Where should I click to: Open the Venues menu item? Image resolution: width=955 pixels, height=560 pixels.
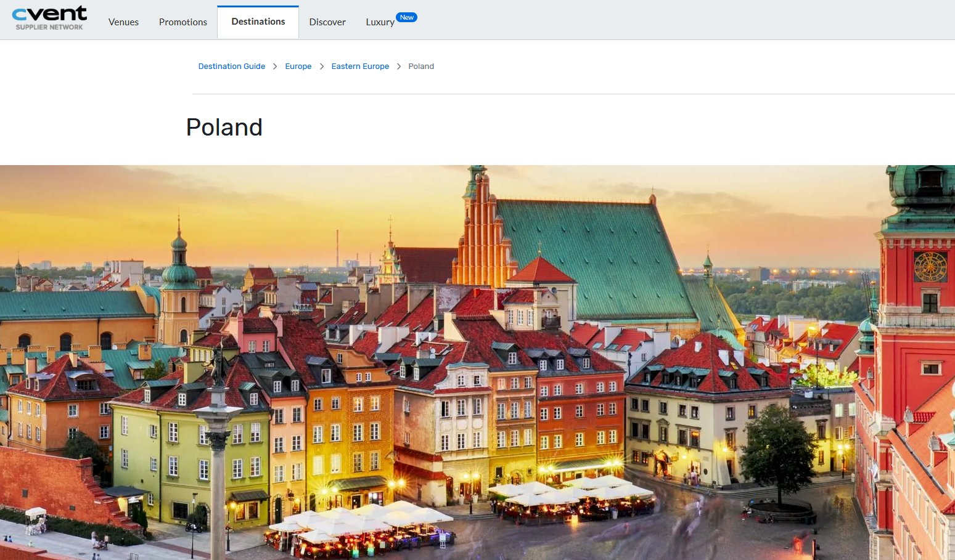pyautogui.click(x=123, y=22)
